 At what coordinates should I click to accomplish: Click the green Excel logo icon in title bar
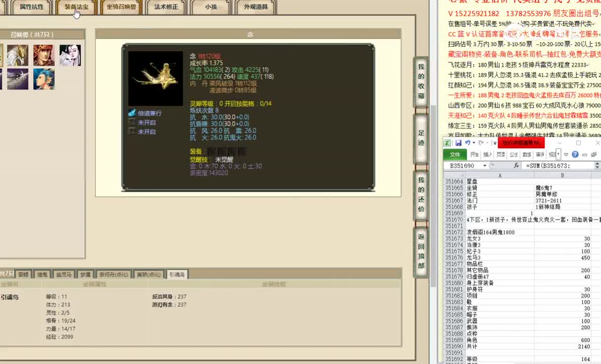point(448,143)
